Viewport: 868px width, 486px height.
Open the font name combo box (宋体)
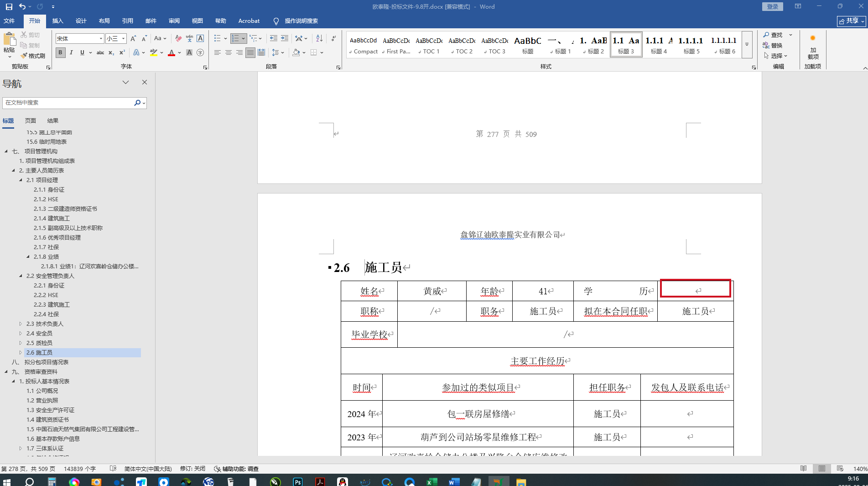[79, 39]
